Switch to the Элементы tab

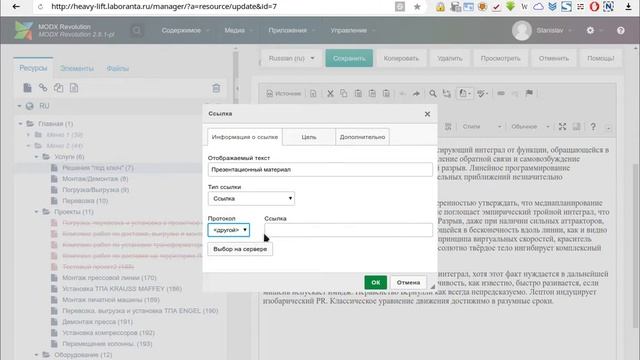coord(77,69)
